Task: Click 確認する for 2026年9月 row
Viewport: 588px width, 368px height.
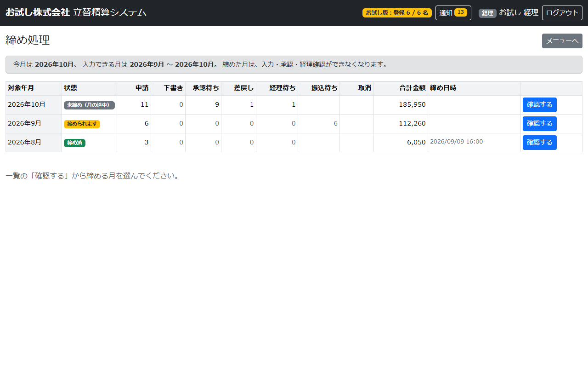Action: pyautogui.click(x=539, y=124)
